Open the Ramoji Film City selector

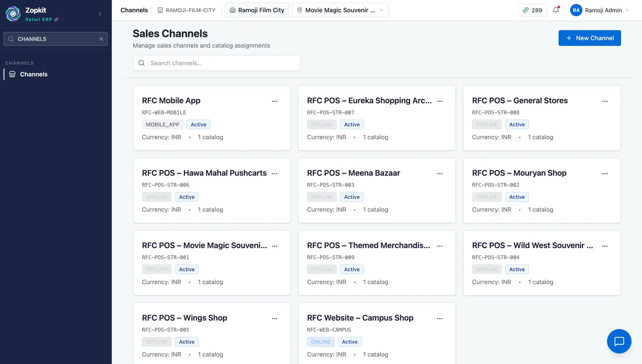[x=257, y=10]
